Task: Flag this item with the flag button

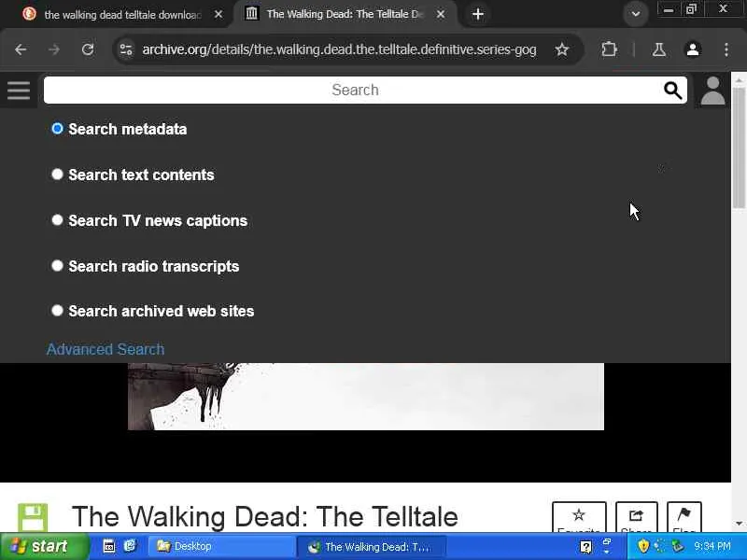Action: click(684, 517)
